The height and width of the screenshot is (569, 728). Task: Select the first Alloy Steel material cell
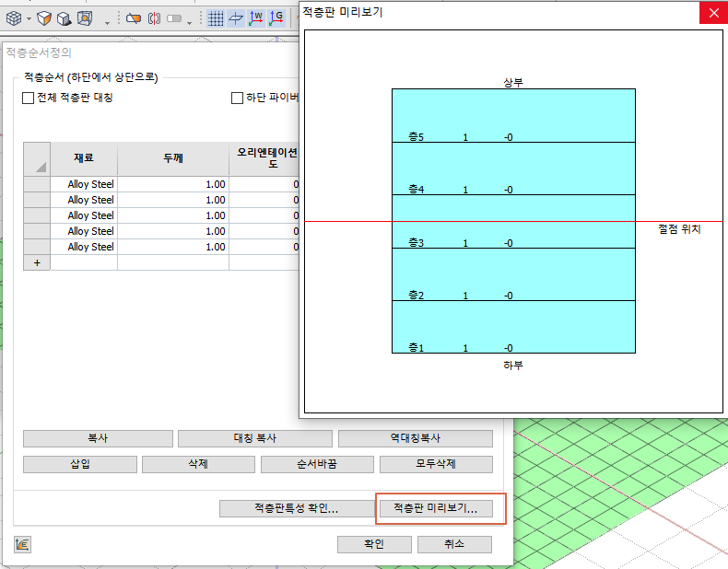click(84, 184)
